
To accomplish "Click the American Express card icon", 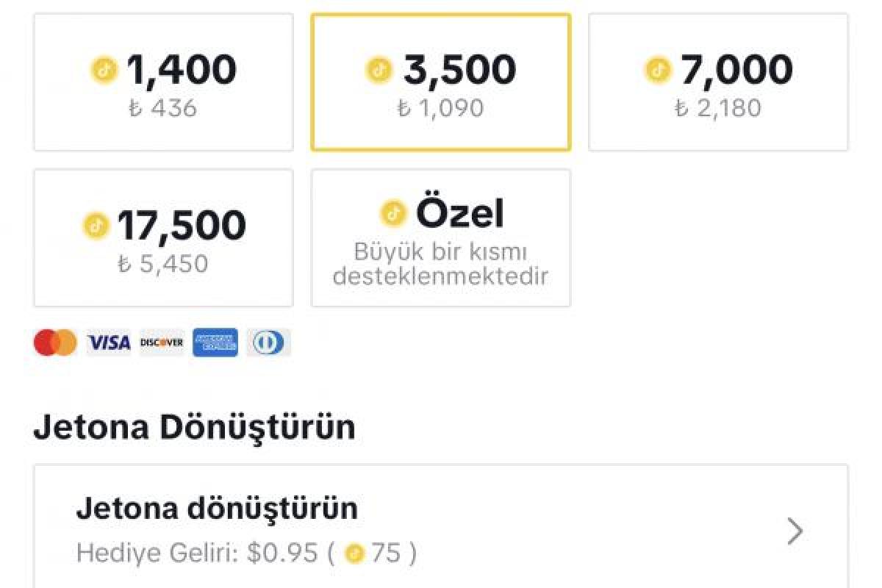I will tap(215, 343).
